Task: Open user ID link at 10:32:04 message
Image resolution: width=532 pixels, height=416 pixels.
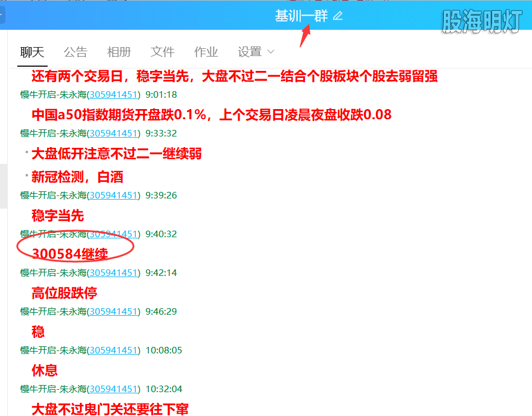Action: (114, 389)
